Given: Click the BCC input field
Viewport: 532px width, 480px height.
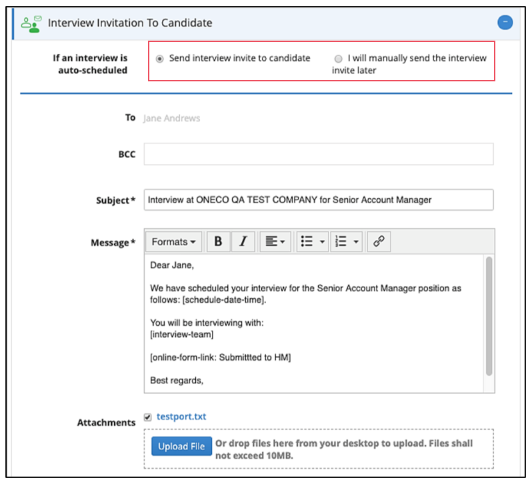Looking at the screenshot, I should pos(319,154).
